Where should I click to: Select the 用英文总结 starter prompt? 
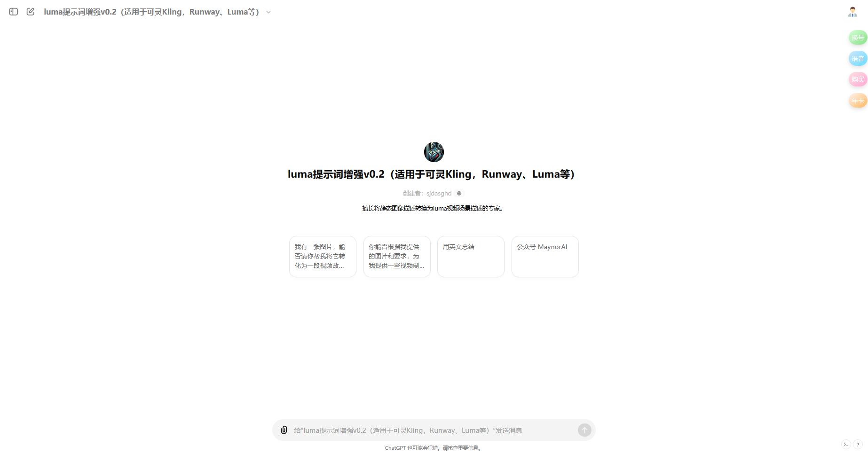(x=471, y=256)
